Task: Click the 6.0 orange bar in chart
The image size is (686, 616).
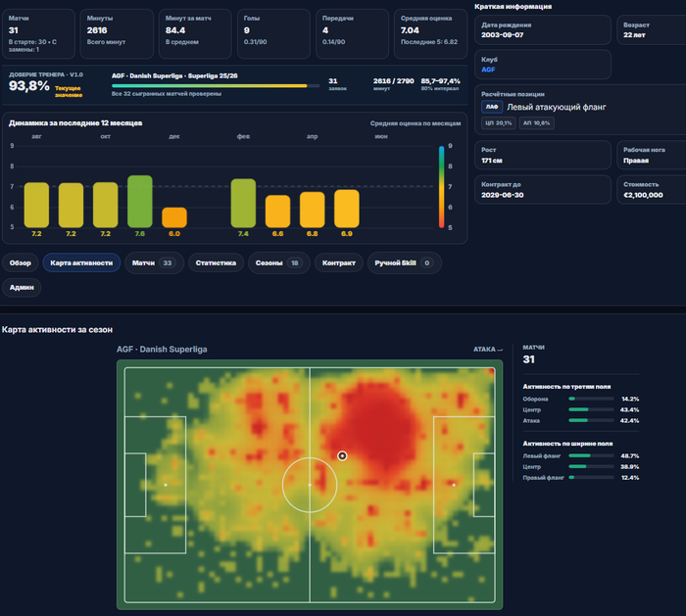Action: (174, 217)
